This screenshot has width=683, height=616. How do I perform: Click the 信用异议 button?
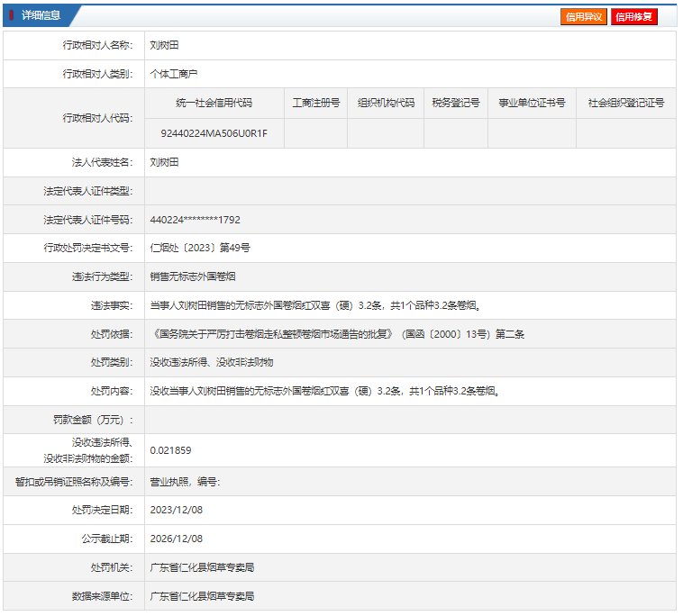tap(583, 16)
